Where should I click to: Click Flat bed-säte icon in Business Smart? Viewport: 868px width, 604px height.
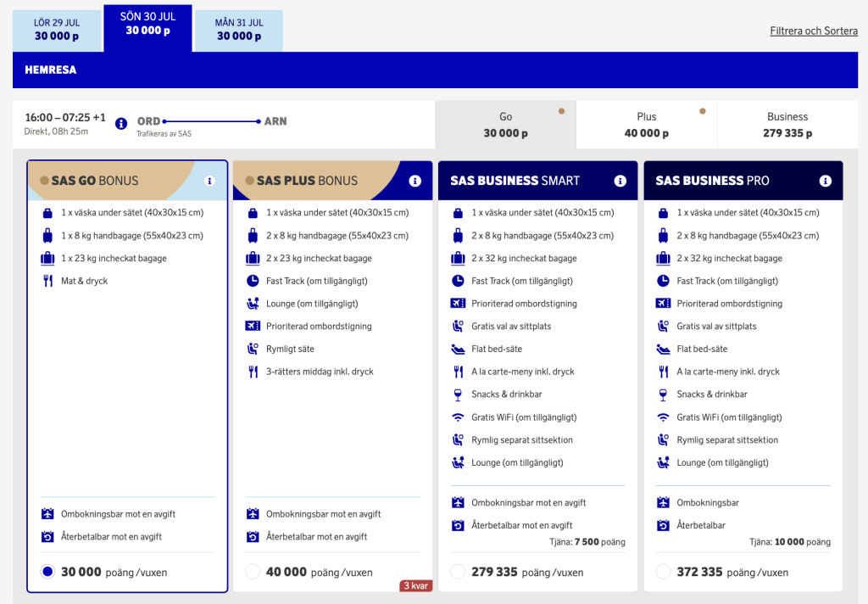tap(458, 350)
